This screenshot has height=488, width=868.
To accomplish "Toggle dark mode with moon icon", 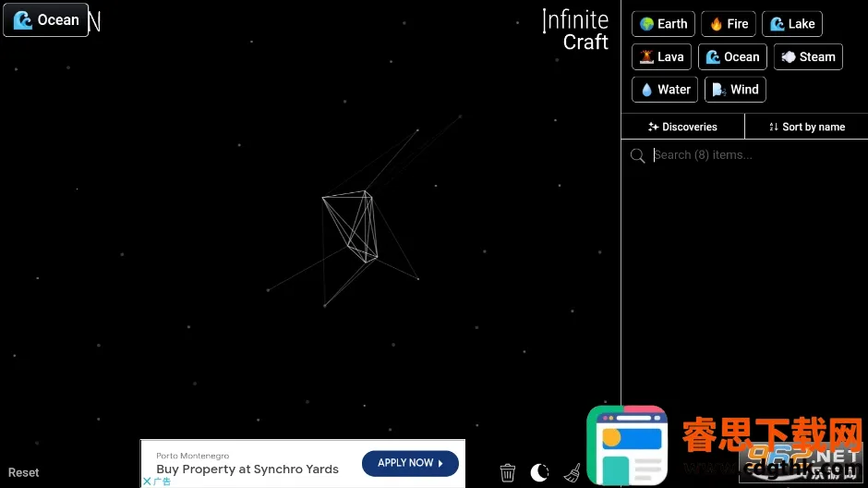I will click(x=539, y=472).
